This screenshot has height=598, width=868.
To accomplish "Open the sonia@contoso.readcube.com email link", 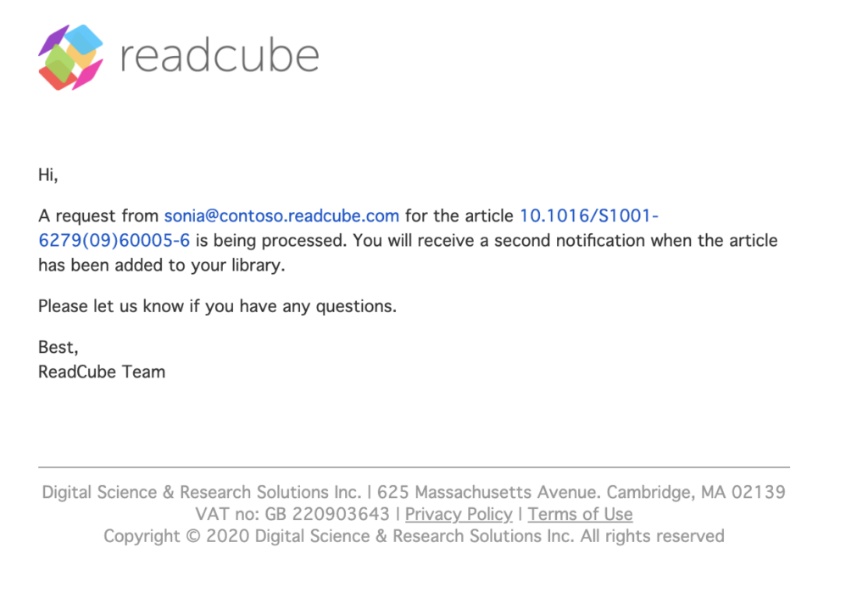I will (281, 216).
